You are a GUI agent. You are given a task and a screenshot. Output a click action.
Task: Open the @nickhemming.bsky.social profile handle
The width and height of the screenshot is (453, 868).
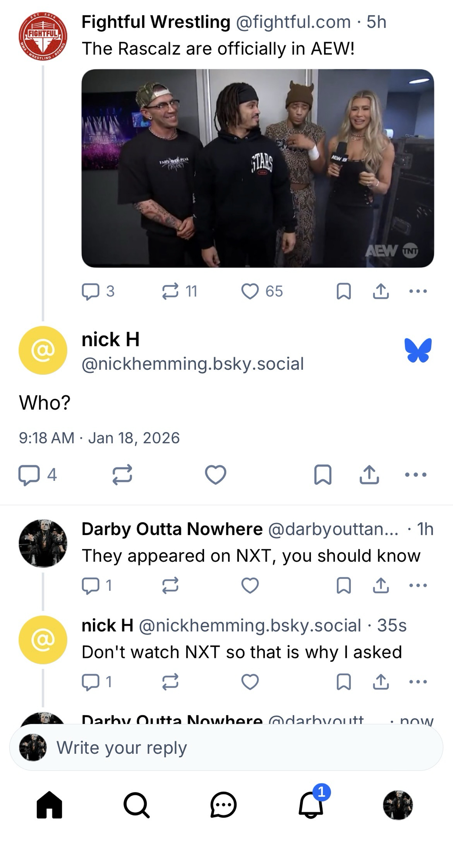tap(192, 364)
